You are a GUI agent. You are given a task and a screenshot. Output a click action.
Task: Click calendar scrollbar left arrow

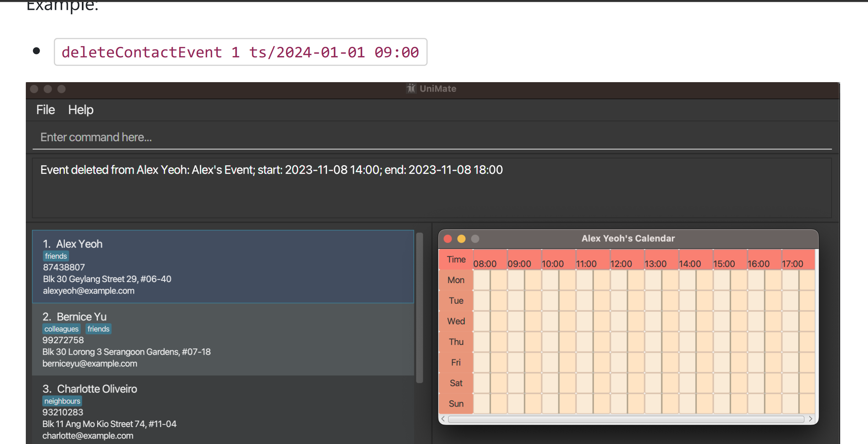pos(443,419)
